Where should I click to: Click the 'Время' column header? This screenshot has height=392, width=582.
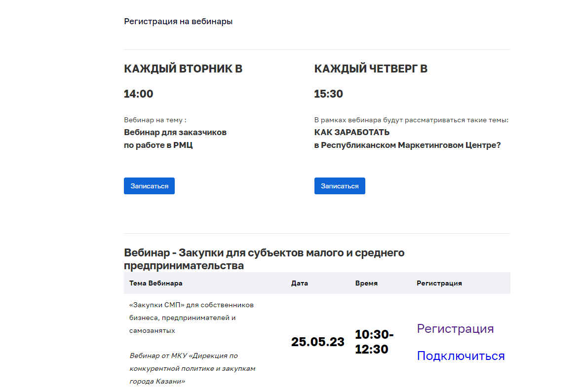(366, 283)
